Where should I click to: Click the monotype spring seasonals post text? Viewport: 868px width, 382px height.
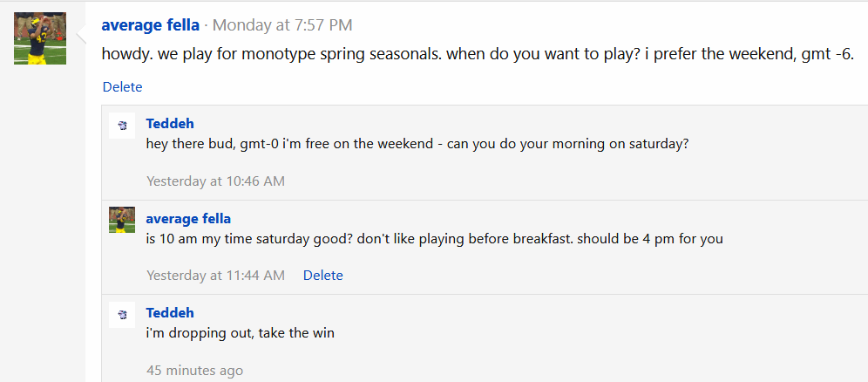478,54
